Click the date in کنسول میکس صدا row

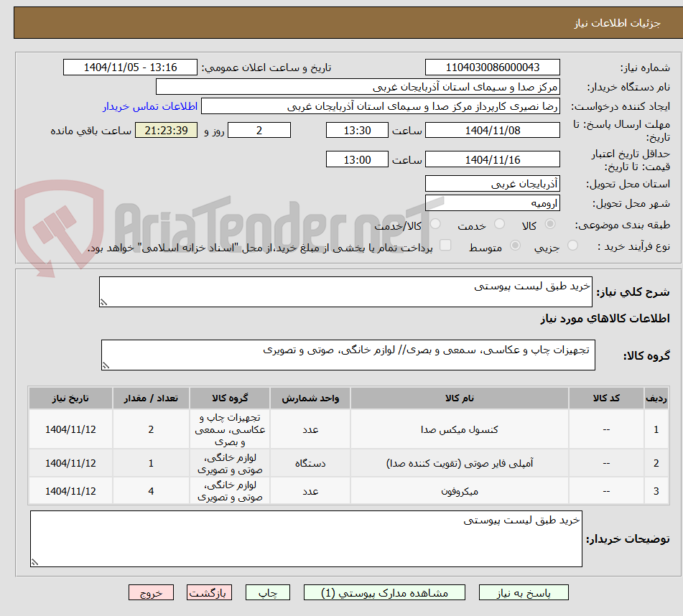point(70,429)
